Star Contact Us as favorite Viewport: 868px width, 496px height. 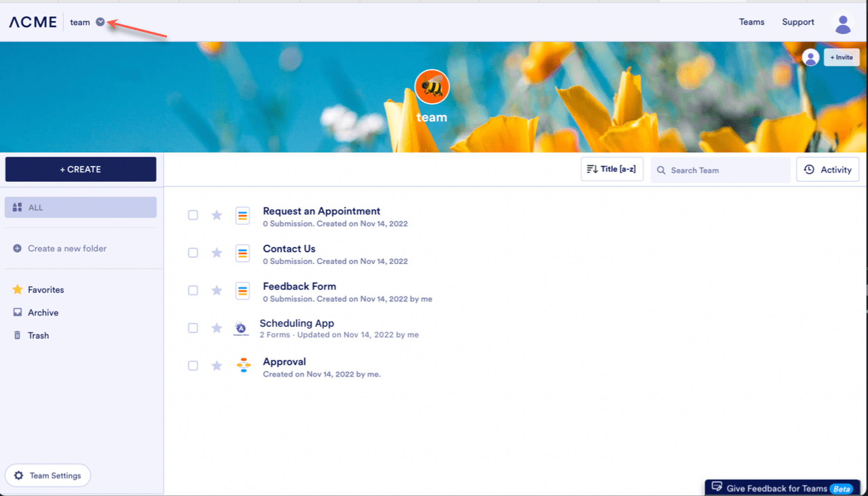click(217, 252)
